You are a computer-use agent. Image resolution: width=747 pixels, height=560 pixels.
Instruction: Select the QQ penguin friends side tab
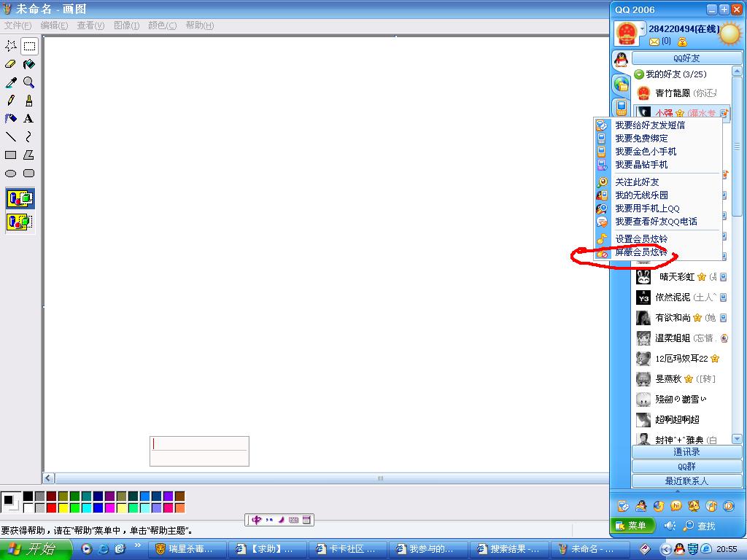point(621,60)
